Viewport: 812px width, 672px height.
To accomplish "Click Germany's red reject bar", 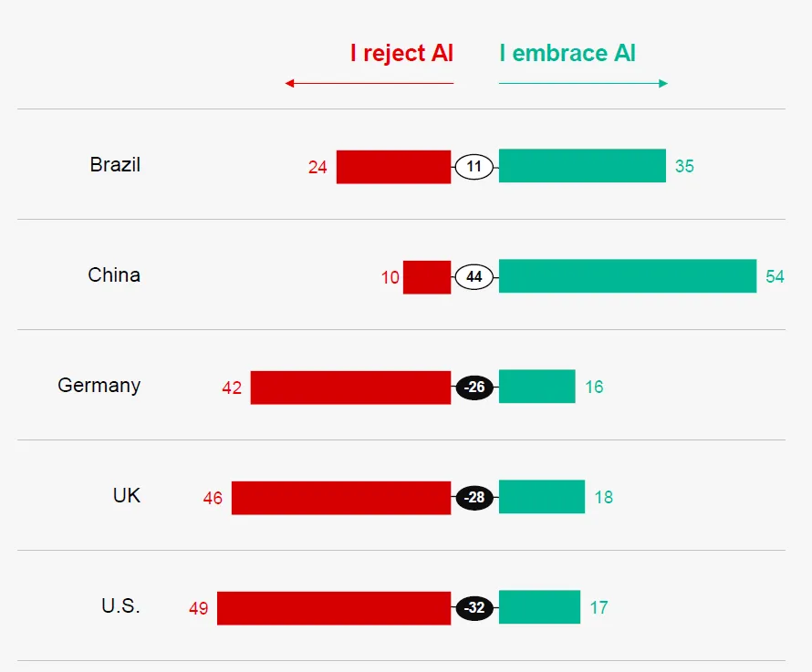I will pos(350,388).
